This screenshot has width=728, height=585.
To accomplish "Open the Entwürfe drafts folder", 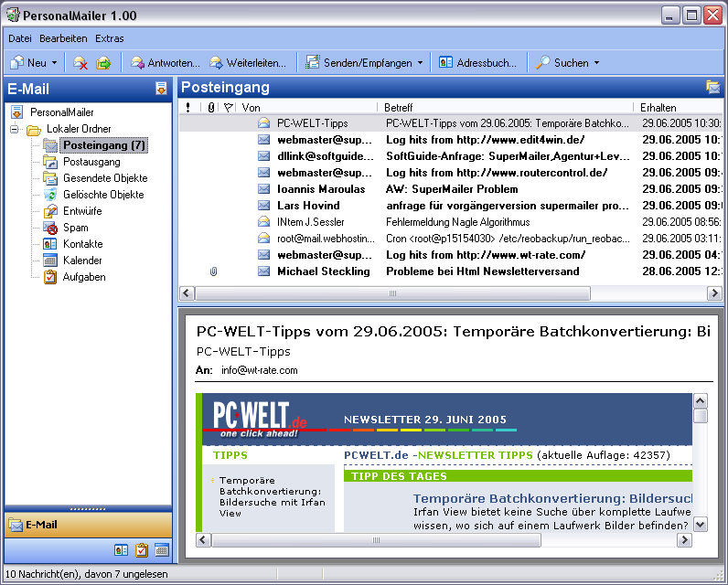I will [x=82, y=211].
